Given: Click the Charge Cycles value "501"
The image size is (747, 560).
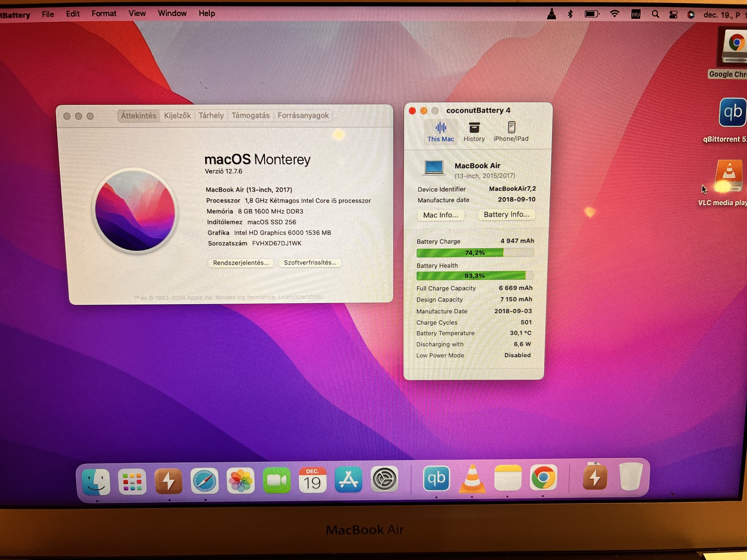Looking at the screenshot, I should [526, 322].
